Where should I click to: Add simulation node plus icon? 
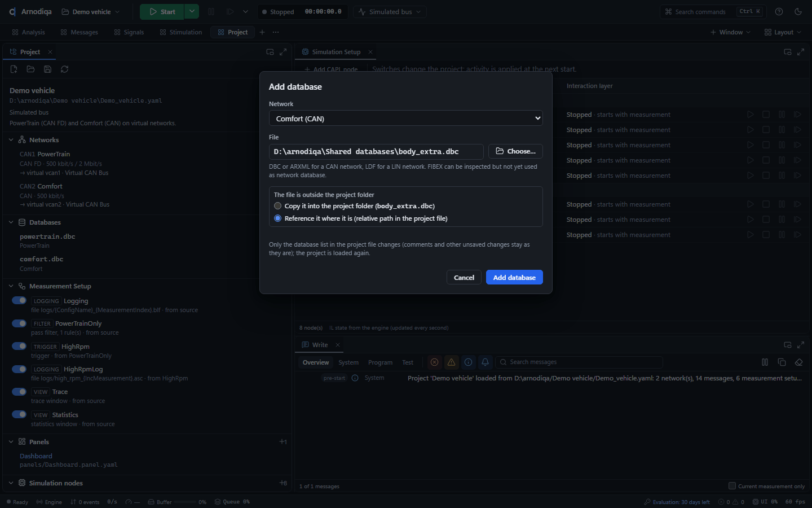[x=283, y=483]
